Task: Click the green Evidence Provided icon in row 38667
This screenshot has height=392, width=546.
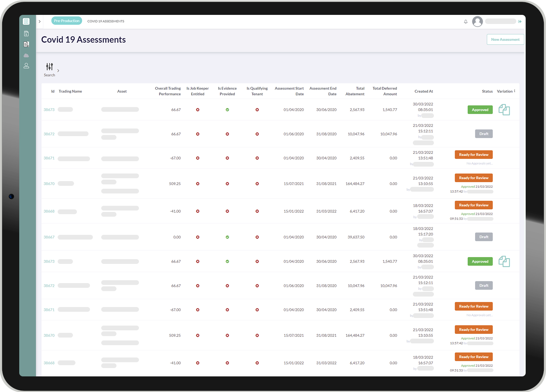Action: pyautogui.click(x=227, y=237)
